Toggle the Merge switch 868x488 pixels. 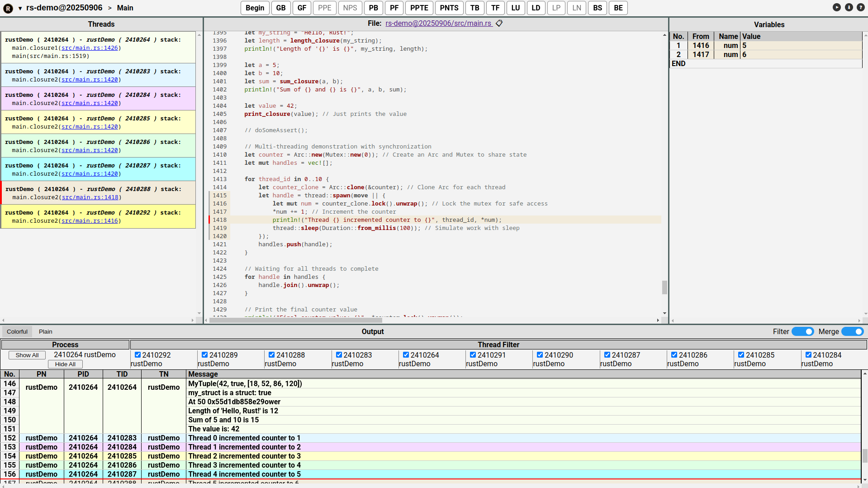852,331
